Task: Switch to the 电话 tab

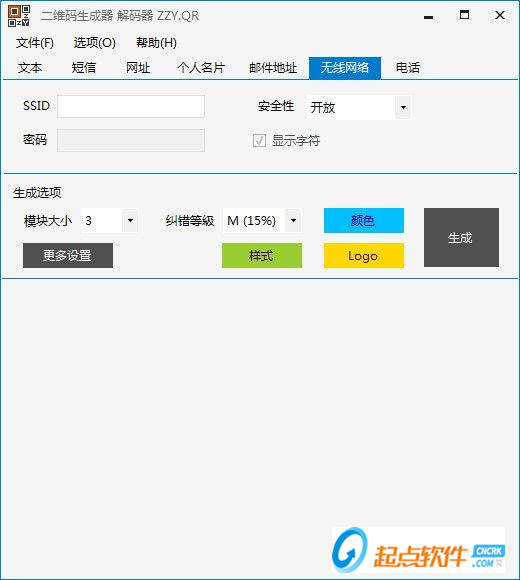Action: pos(408,68)
